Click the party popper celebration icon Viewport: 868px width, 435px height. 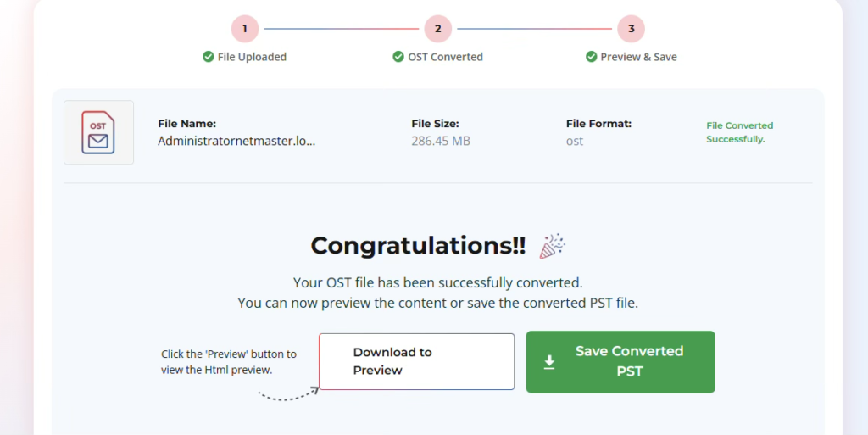tap(553, 245)
